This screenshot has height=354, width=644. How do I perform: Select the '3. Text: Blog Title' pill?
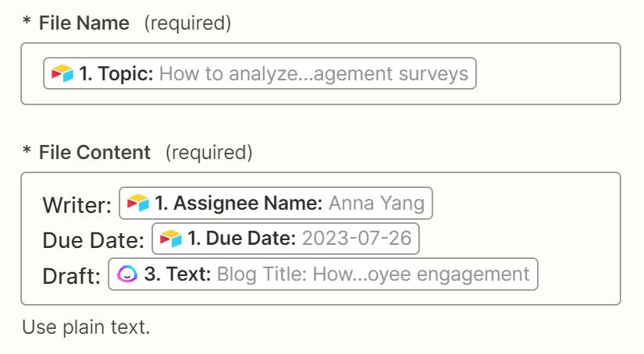coord(323,274)
